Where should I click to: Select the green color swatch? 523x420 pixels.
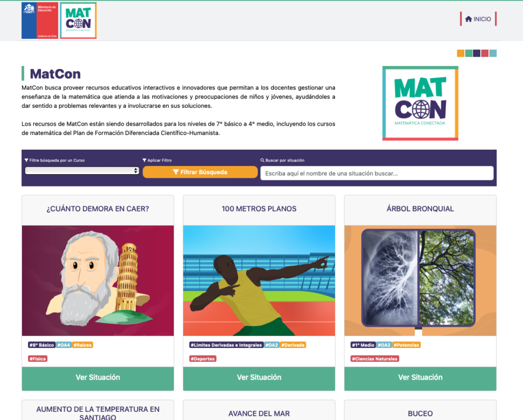pyautogui.click(x=469, y=53)
